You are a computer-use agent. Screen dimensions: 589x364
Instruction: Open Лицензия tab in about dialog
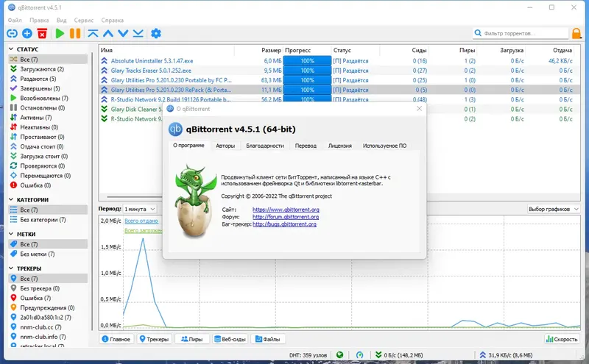click(x=340, y=146)
